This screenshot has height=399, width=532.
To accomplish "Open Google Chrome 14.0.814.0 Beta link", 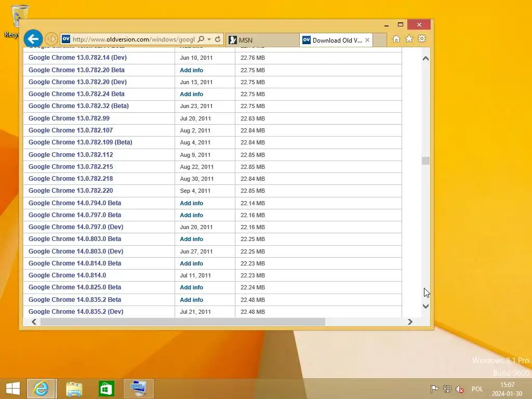I will [x=75, y=263].
